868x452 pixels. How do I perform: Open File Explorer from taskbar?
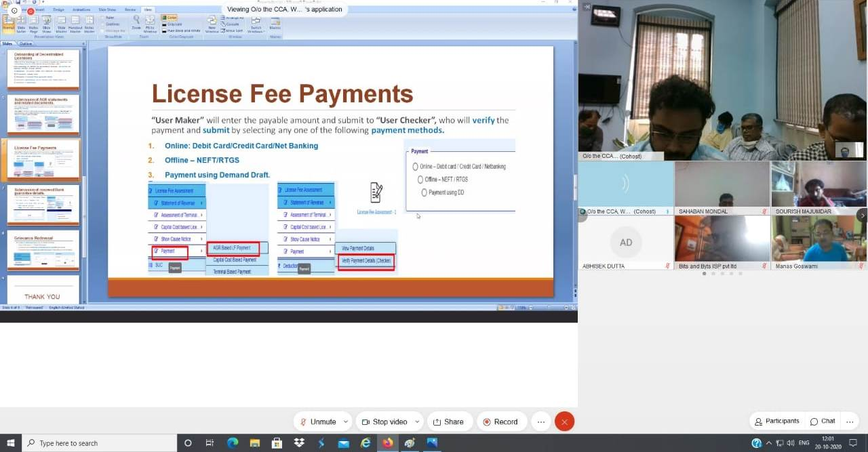coord(254,443)
